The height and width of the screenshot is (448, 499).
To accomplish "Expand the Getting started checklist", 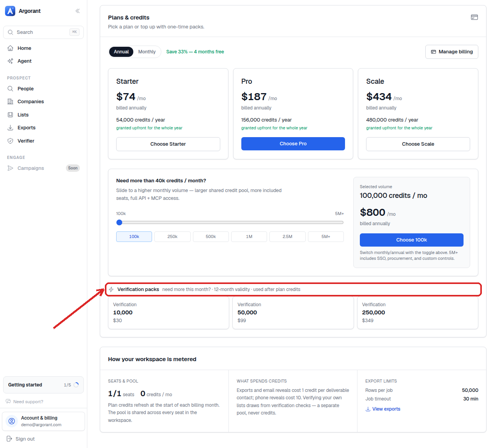I will tap(43, 385).
